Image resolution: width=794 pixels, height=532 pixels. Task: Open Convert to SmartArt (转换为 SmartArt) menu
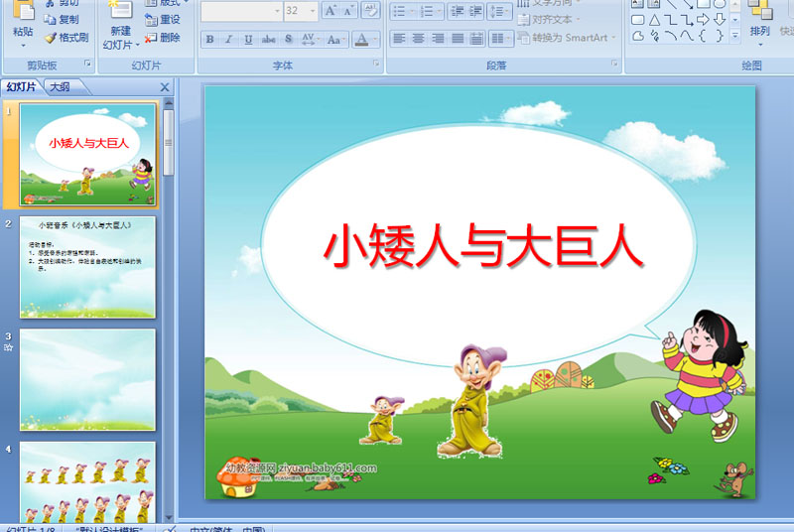tap(567, 38)
